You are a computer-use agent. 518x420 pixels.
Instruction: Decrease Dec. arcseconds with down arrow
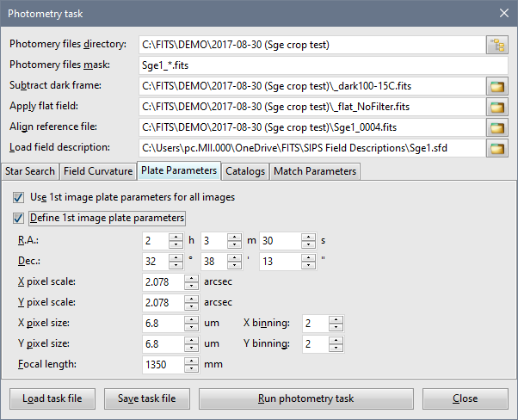(x=309, y=265)
